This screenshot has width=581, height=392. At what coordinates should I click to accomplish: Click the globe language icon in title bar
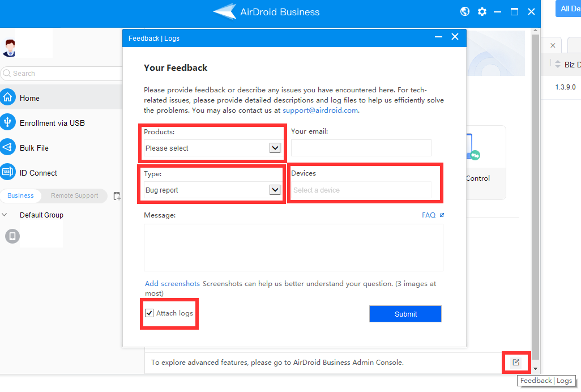coord(465,12)
